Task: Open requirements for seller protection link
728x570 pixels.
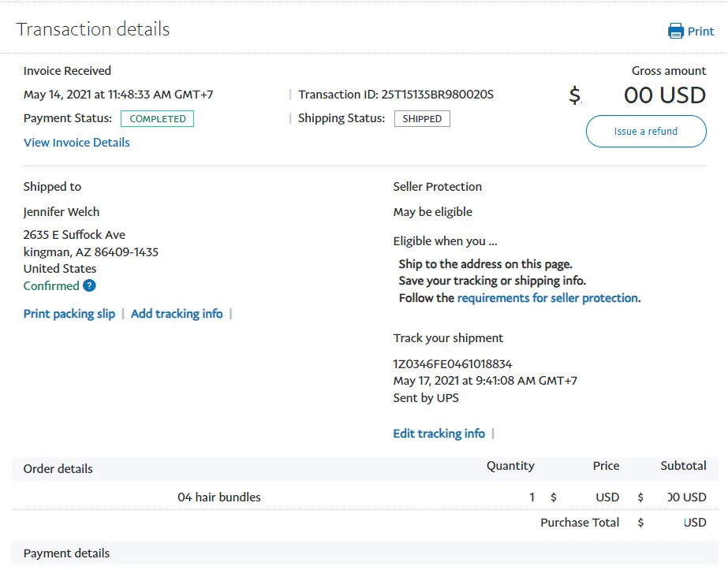Action: point(547,298)
